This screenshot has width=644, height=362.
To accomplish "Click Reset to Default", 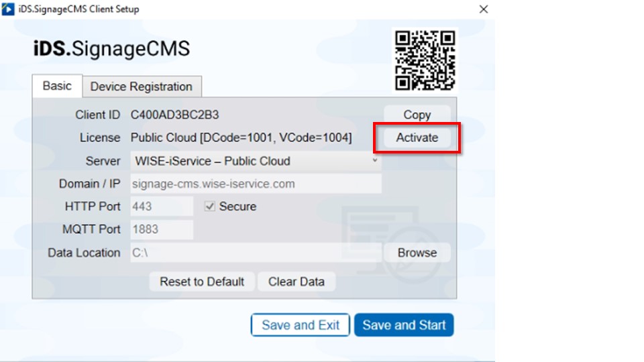I will (x=201, y=282).
